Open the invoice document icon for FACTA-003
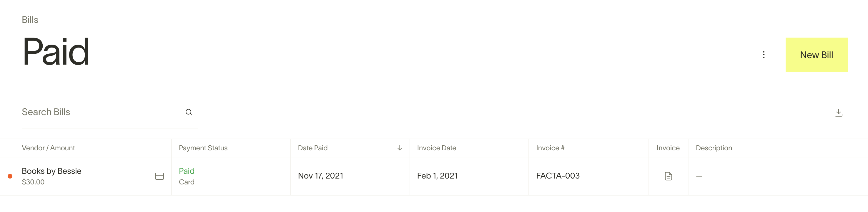The height and width of the screenshot is (212, 868). pyautogui.click(x=668, y=176)
